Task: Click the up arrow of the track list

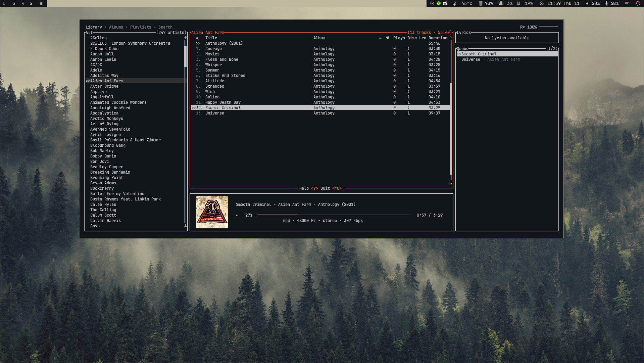Action: [451, 38]
